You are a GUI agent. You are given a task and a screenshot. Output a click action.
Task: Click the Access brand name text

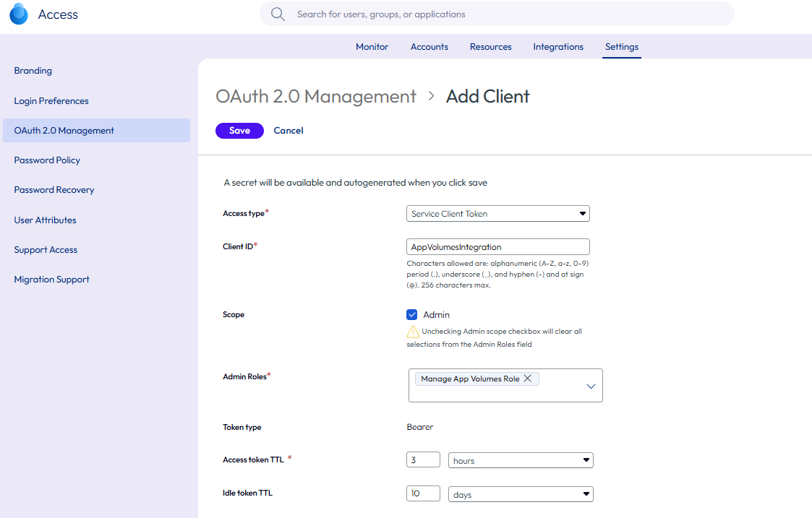pyautogui.click(x=58, y=14)
